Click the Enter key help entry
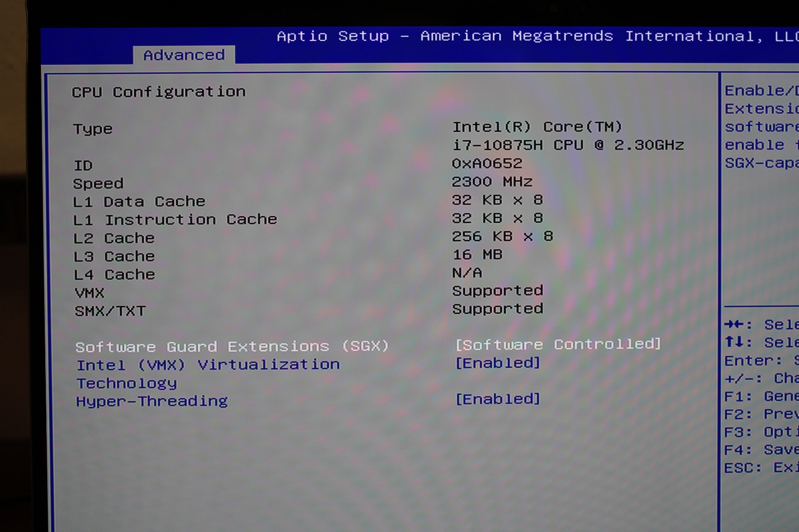Viewport: 799px width, 532px height. (761, 360)
